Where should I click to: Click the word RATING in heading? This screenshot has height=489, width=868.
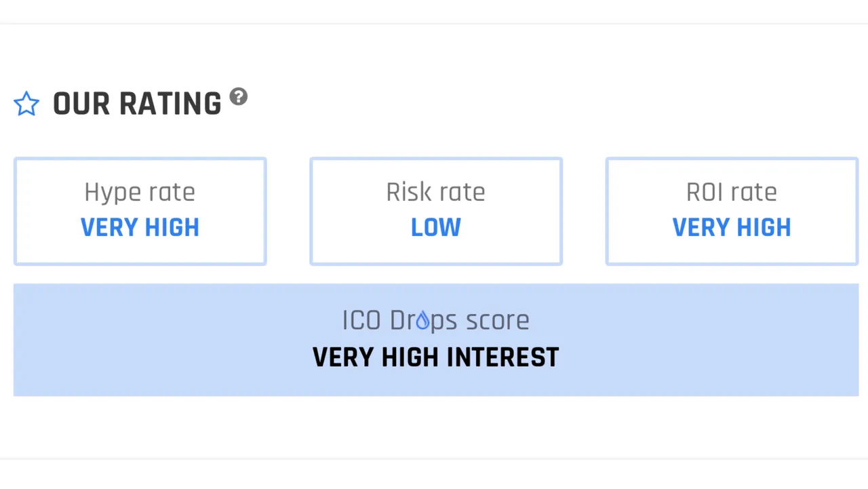(x=170, y=104)
